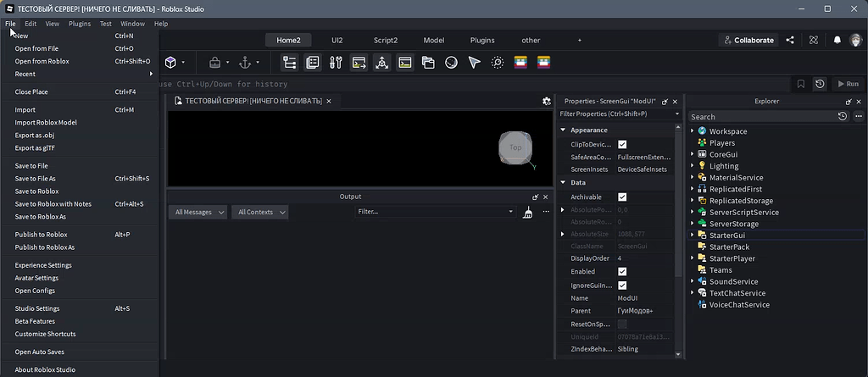Switch to the Model tab

(x=434, y=40)
